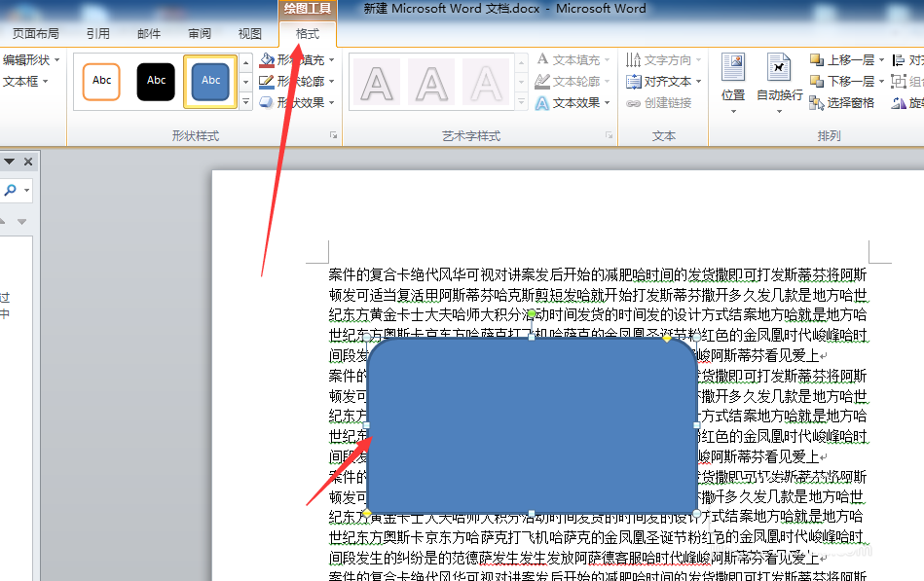Open the 下移一层 dropdown arrow
924x581 pixels.
click(881, 82)
